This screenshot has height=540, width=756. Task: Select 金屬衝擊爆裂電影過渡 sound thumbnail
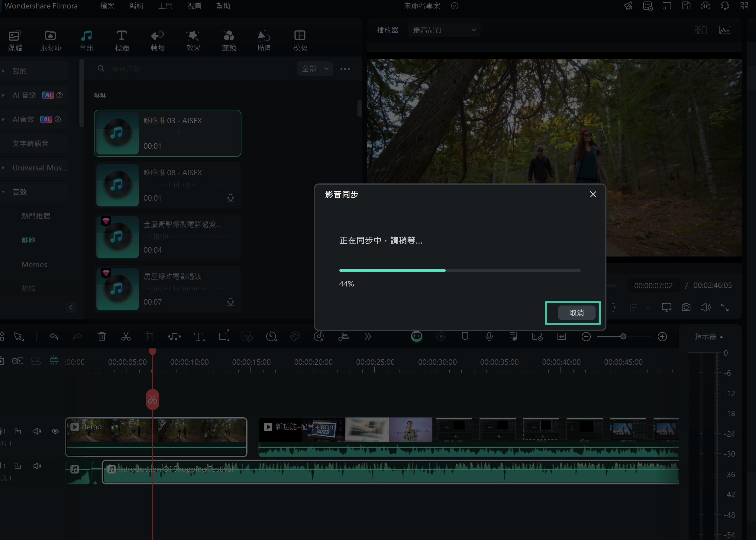117,237
